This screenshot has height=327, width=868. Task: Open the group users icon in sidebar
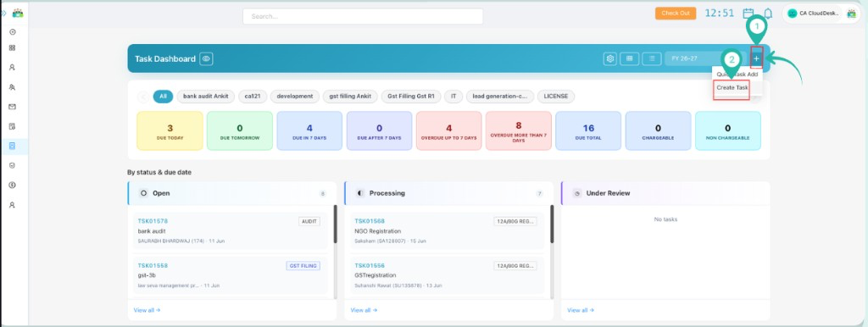[12, 87]
